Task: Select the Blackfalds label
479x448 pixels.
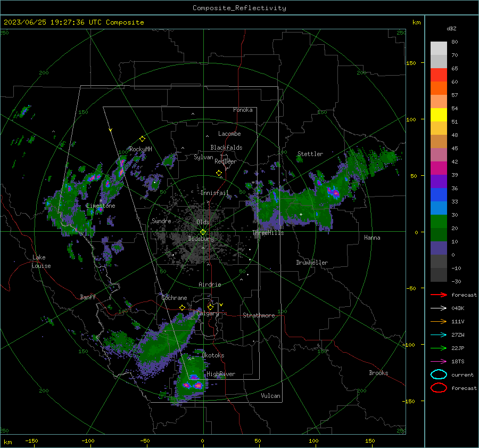Action: pyautogui.click(x=226, y=148)
